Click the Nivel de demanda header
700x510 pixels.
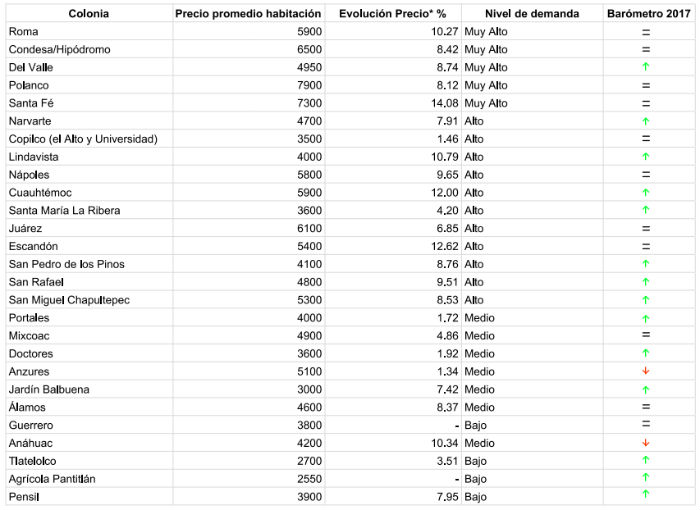pos(531,13)
